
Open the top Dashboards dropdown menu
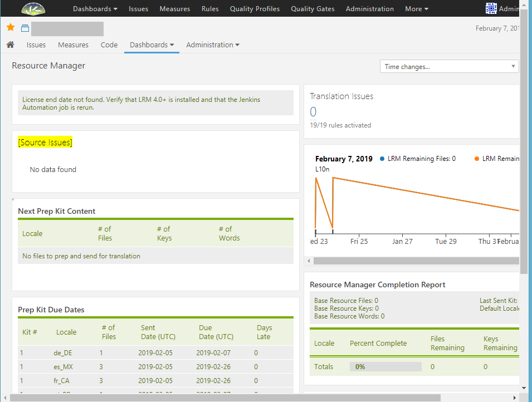[95, 9]
